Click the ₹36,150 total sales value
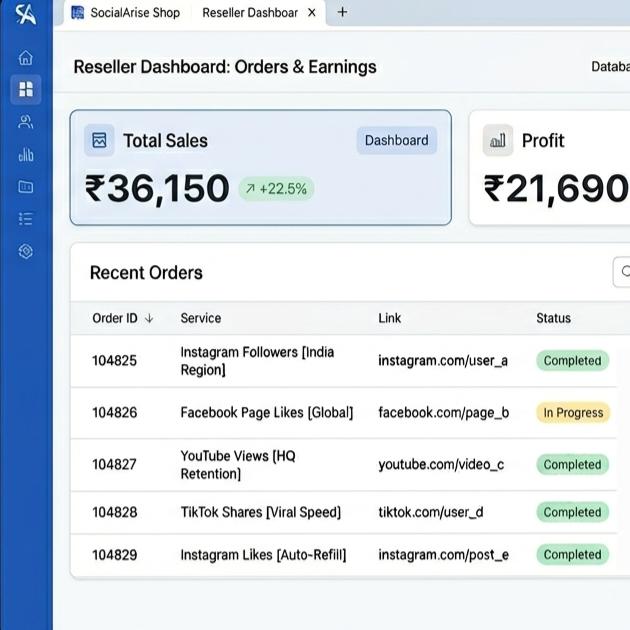The image size is (630, 630). pyautogui.click(x=157, y=188)
